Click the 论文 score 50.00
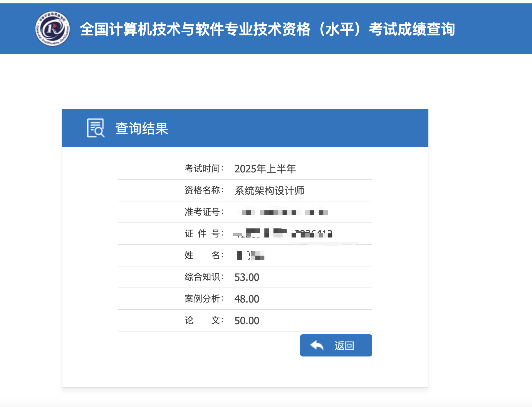This screenshot has height=407, width=532. coord(247,321)
